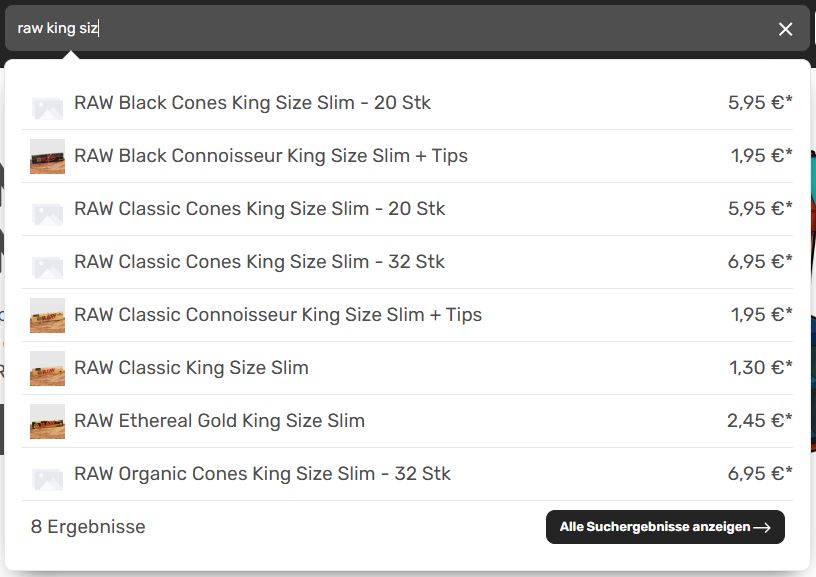The width and height of the screenshot is (816, 577).
Task: Open RAW Black Cones King Size Slim result
Action: pos(252,103)
